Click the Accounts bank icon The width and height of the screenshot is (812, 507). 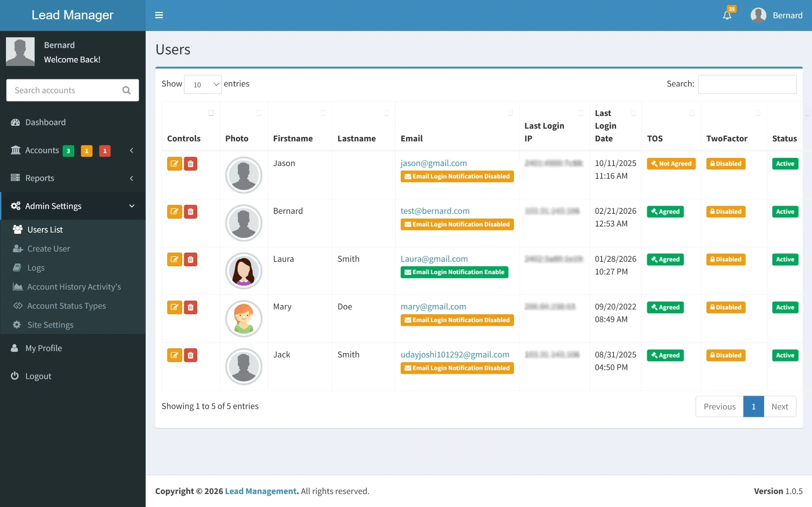pos(15,150)
